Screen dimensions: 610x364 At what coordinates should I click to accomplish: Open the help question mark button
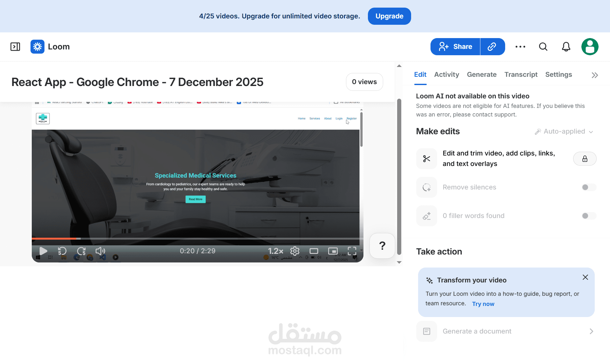[383, 246]
